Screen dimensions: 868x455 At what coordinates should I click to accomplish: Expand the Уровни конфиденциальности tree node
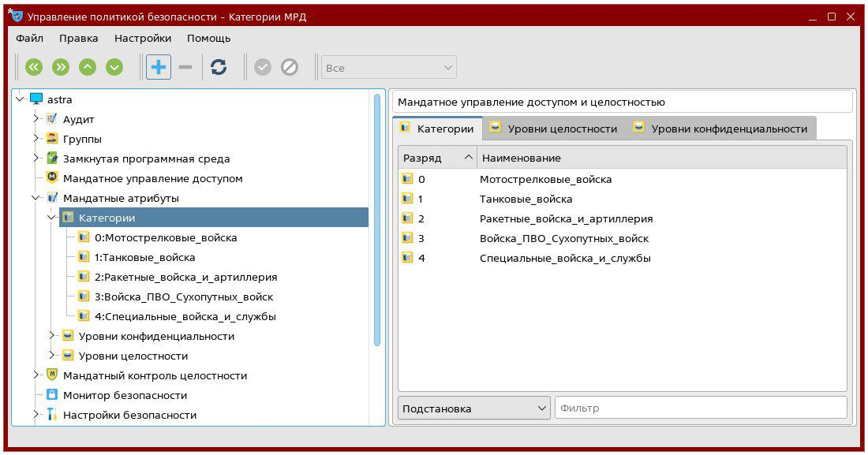52,336
